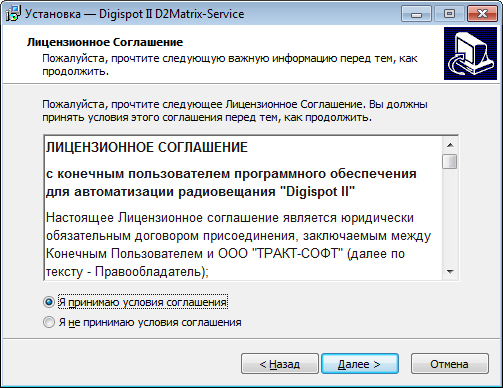Select 'Я не принимаю условия соглашения' radio button
503x388 pixels.
click(49, 322)
